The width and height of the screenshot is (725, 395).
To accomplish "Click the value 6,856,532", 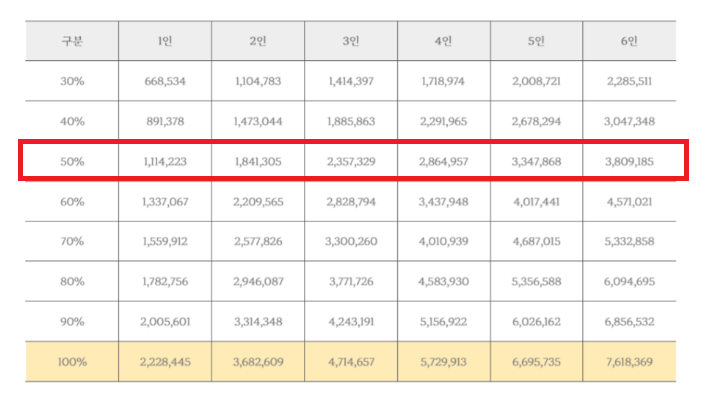I will pyautogui.click(x=629, y=322).
